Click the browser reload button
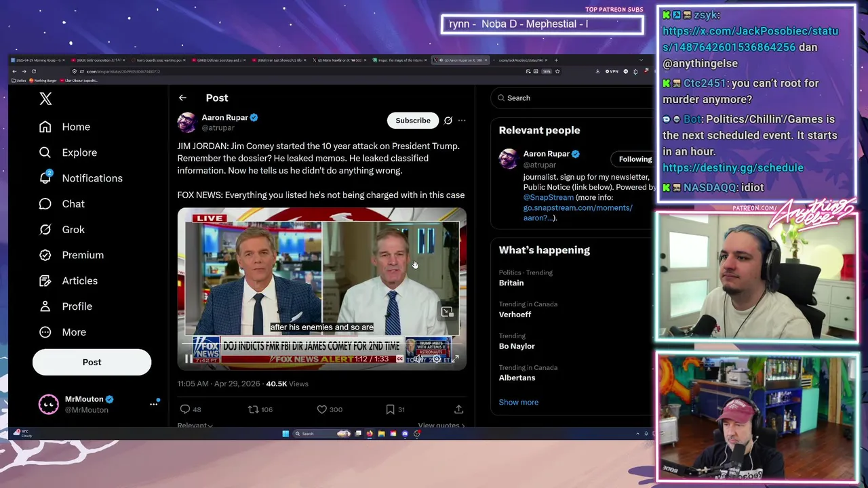The image size is (868, 488). coord(33,71)
